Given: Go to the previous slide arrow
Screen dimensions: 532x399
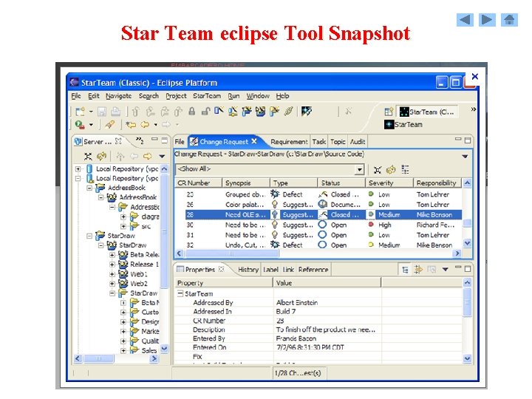Looking at the screenshot, I should tap(465, 20).
